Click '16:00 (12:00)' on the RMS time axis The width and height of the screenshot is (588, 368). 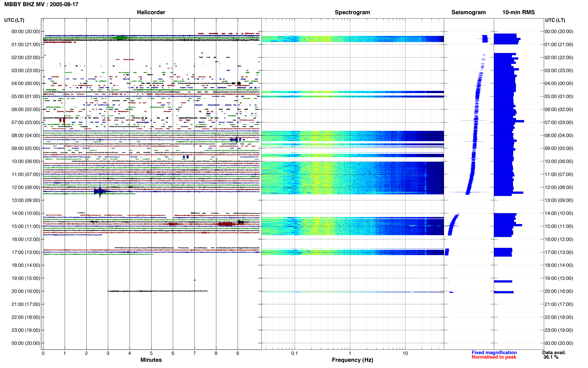point(559,239)
